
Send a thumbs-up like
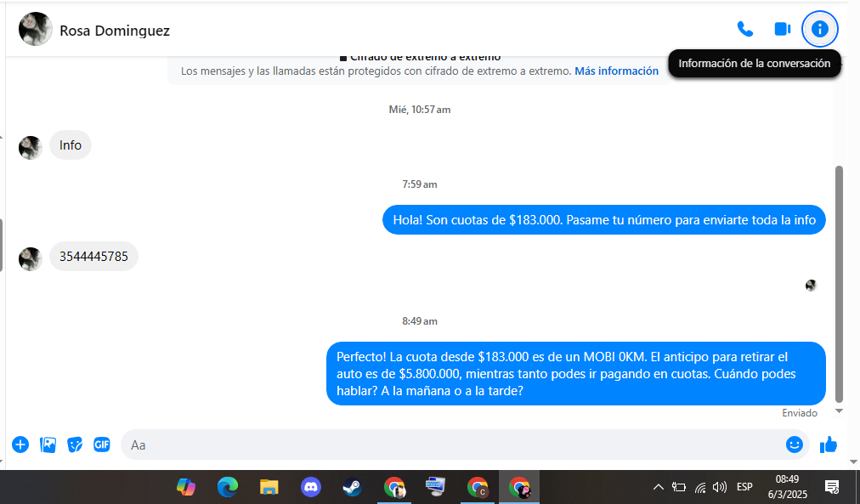click(x=829, y=445)
